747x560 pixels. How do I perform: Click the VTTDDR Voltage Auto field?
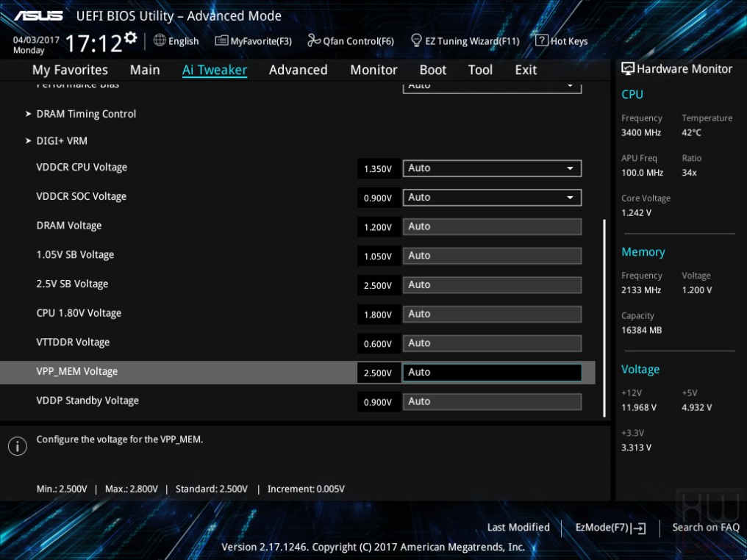pos(492,343)
